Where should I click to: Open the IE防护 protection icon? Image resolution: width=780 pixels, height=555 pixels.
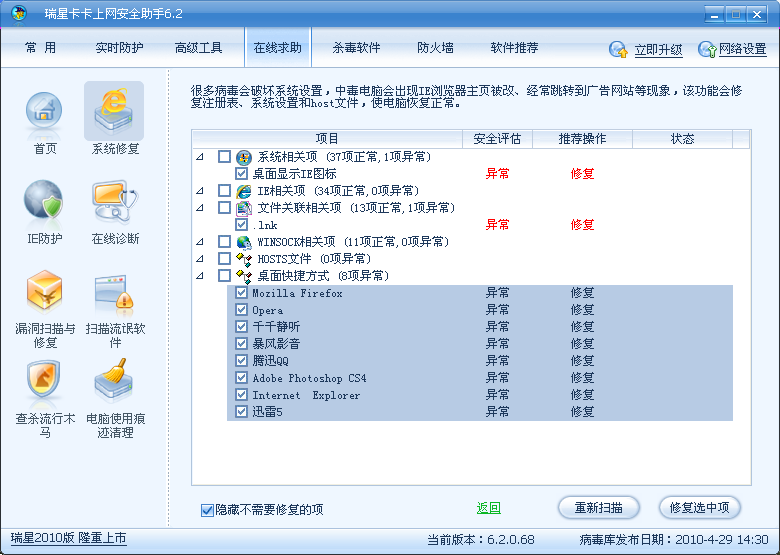[x=43, y=201]
